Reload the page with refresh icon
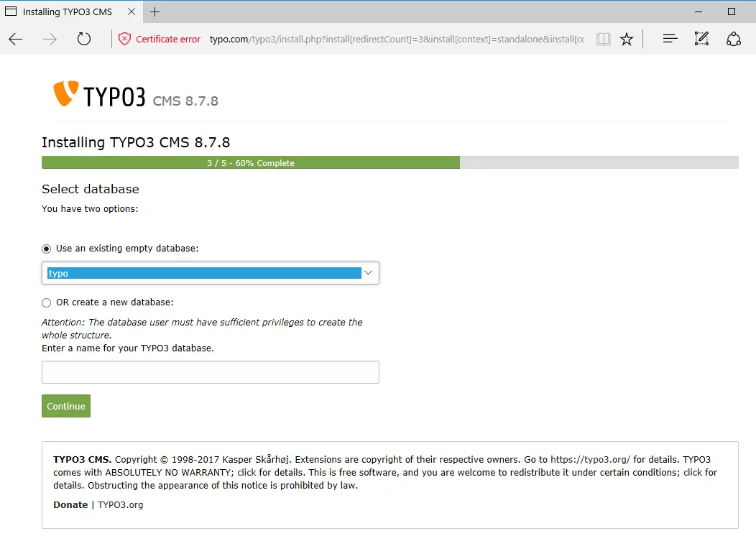The image size is (756, 536). click(x=84, y=39)
